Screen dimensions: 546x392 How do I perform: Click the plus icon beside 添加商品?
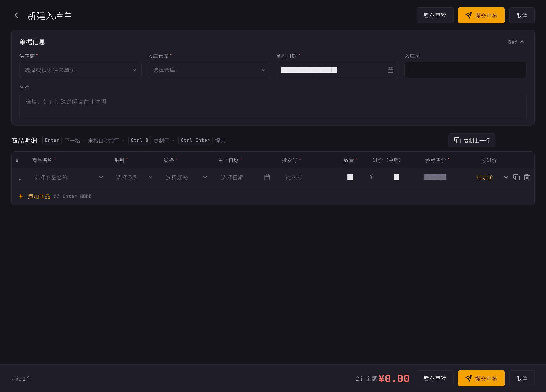(x=21, y=196)
